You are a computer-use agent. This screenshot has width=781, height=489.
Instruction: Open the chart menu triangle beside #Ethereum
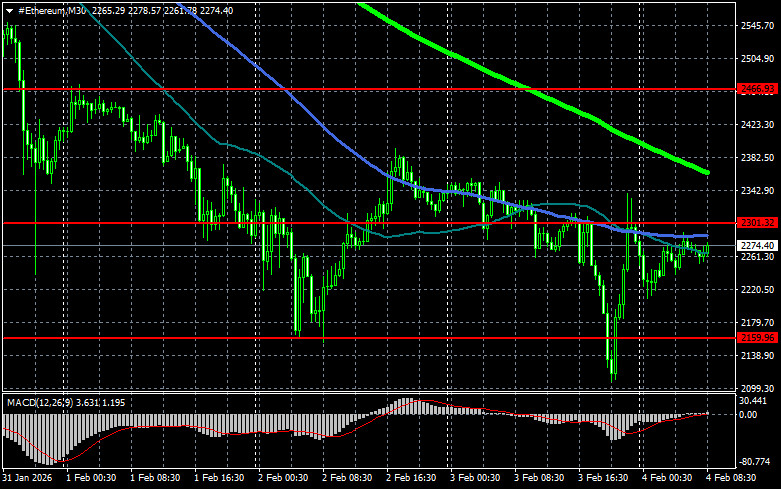click(x=9, y=11)
